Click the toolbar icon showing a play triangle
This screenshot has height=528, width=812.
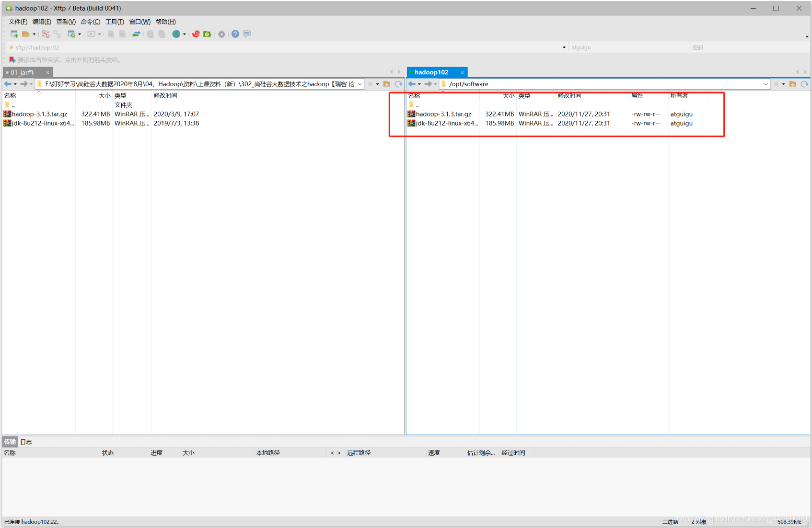(x=91, y=34)
